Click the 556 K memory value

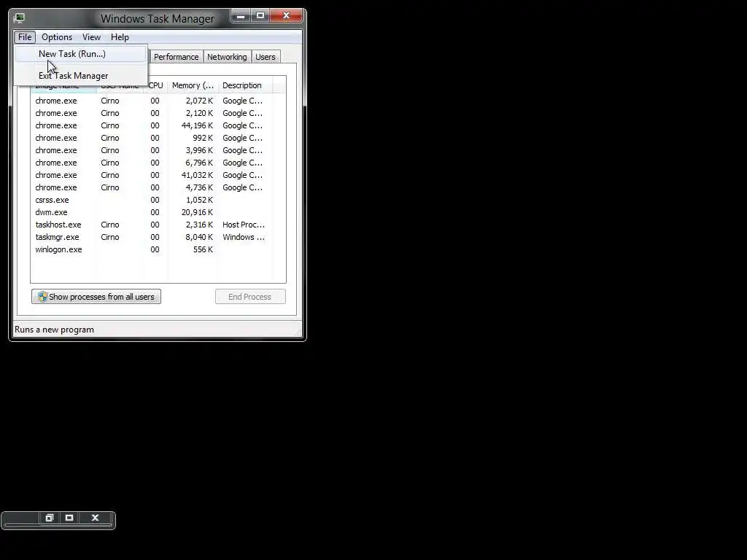pyautogui.click(x=203, y=249)
